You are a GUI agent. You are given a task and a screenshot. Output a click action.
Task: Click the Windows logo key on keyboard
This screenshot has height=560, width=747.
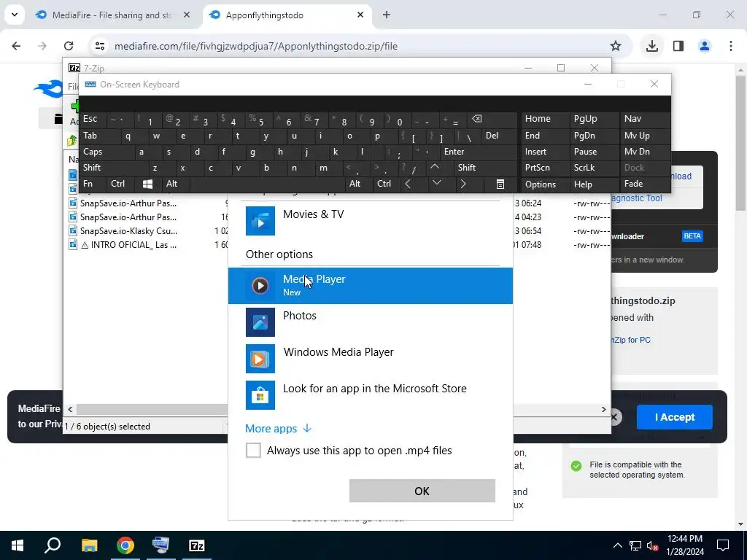click(x=147, y=184)
